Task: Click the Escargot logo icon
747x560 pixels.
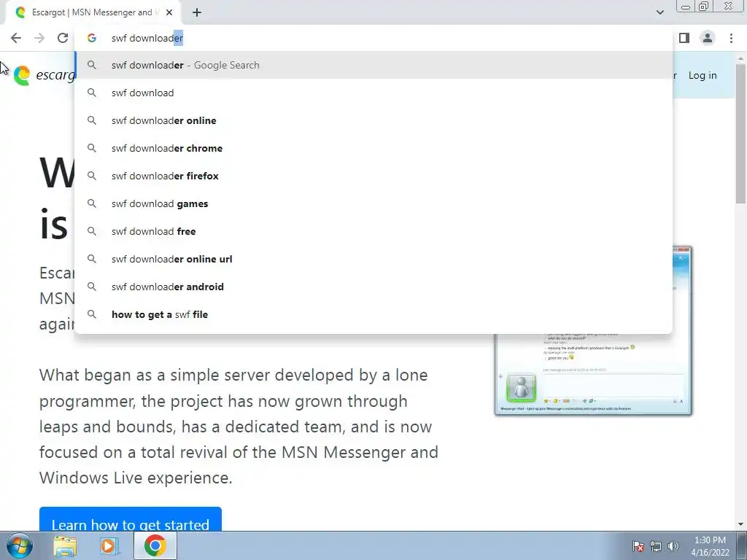Action: (x=21, y=75)
